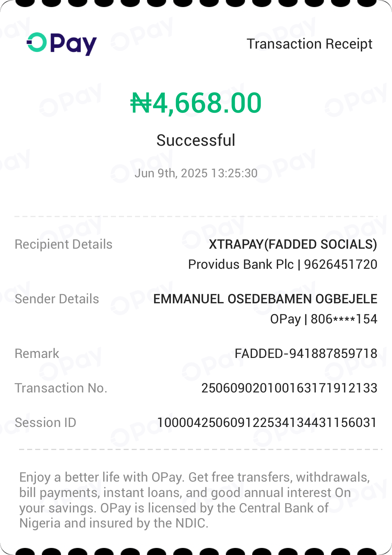Select the Transaction Receipt heading
Screen dimensions: 392x555
(x=309, y=44)
